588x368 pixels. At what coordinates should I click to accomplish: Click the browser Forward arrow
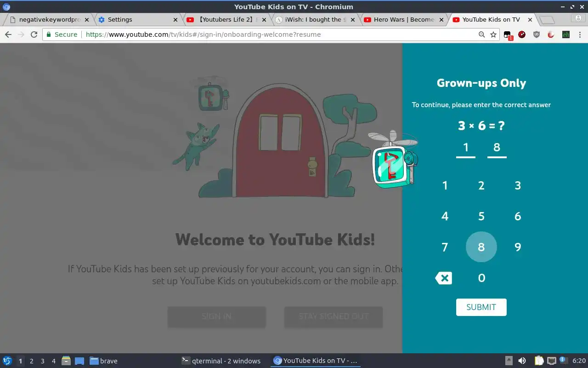click(x=21, y=34)
